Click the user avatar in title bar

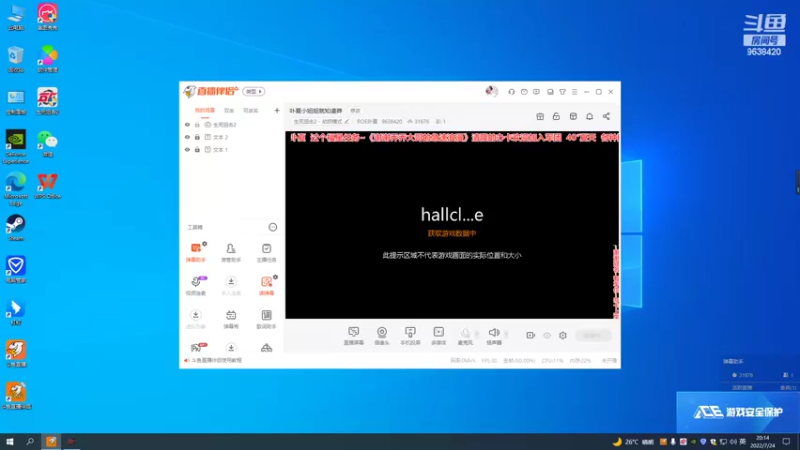pos(491,91)
